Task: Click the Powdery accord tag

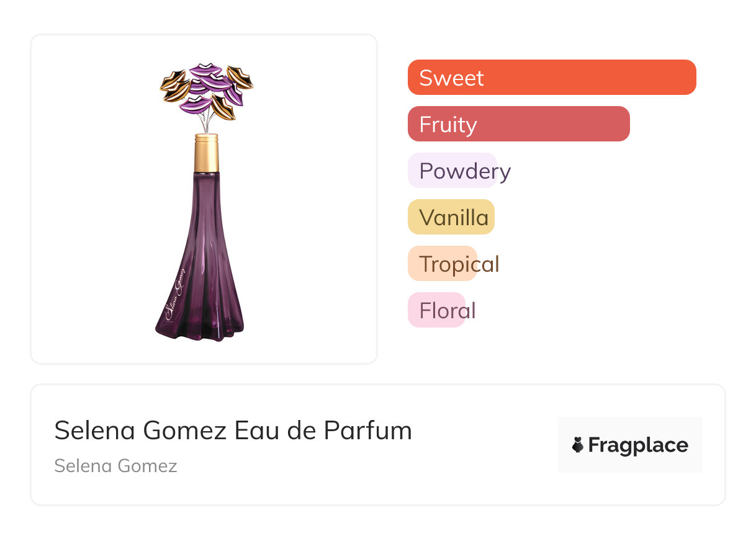Action: coord(459,171)
